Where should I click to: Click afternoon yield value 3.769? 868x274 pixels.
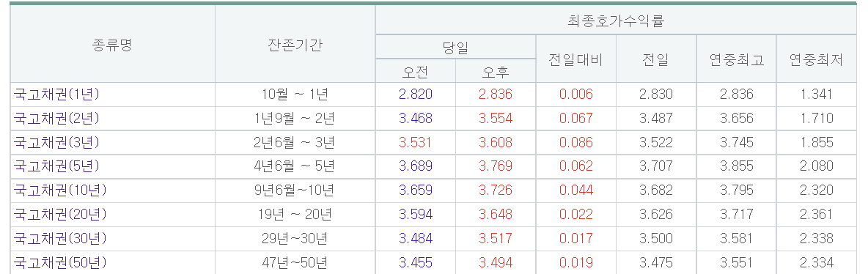point(496,166)
